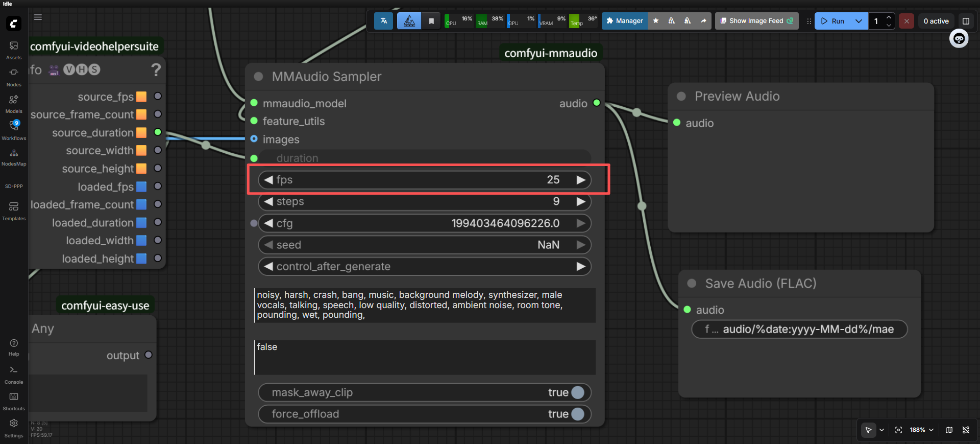Click the batch count number field
Viewport: 980px width, 444px height.
point(876,21)
